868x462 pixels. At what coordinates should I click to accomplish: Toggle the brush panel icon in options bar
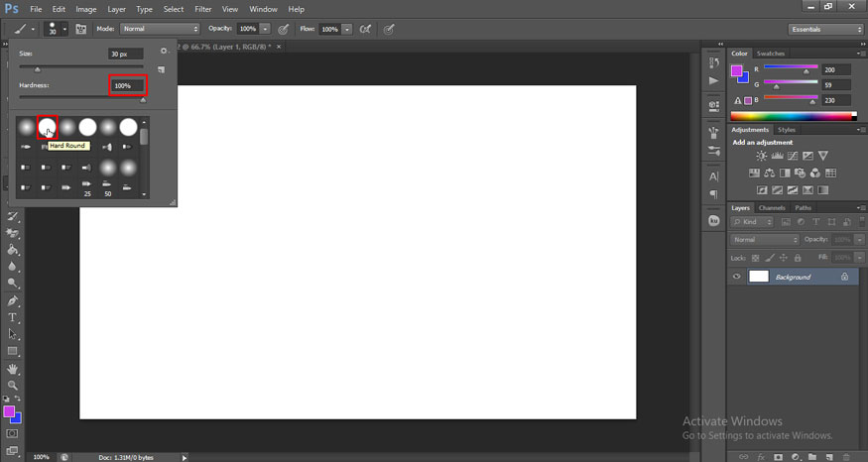pos(80,29)
